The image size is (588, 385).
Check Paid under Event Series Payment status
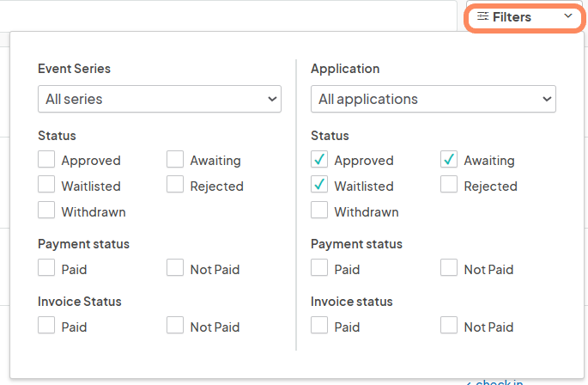[x=46, y=267]
